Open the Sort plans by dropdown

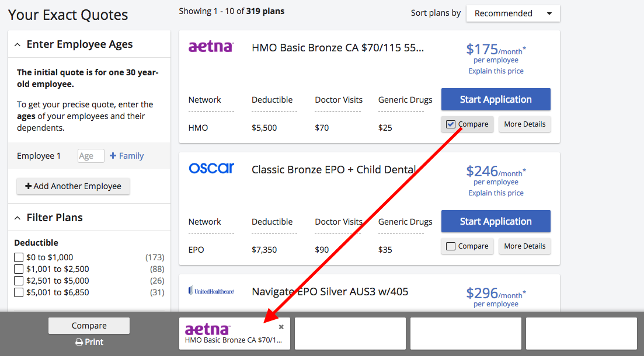pyautogui.click(x=513, y=13)
